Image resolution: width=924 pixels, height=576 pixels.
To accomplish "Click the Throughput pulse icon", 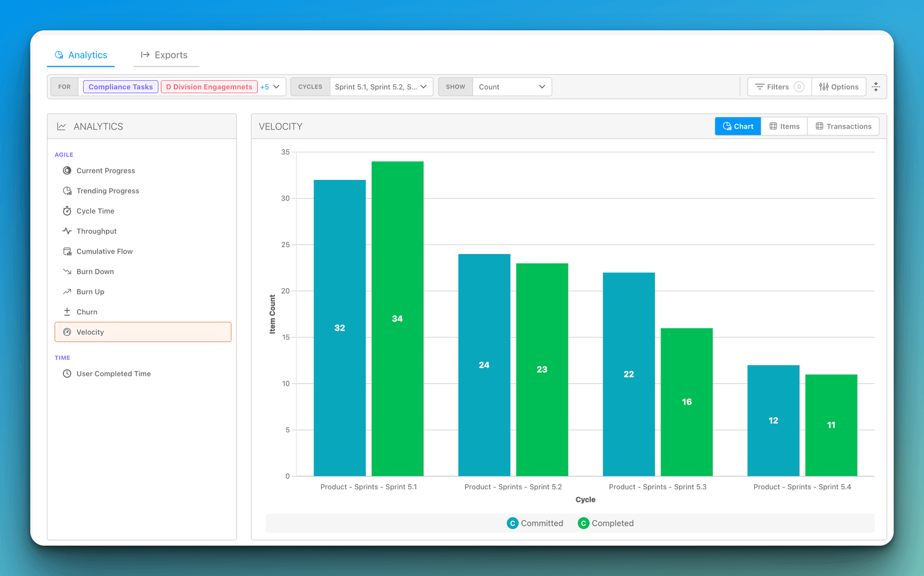I will (67, 231).
